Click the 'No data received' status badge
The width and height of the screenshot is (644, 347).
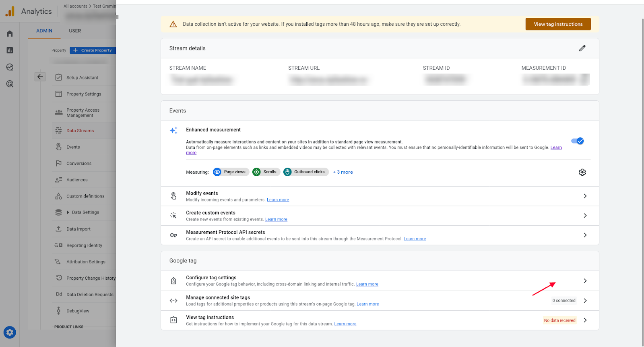tap(559, 320)
